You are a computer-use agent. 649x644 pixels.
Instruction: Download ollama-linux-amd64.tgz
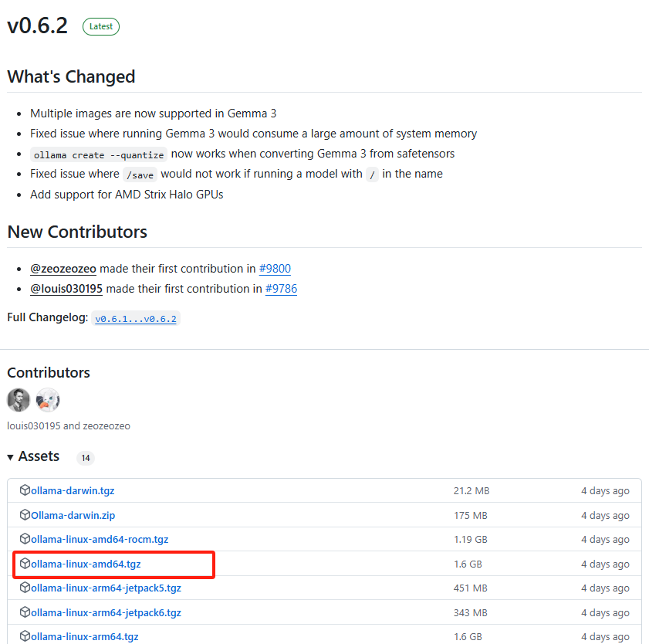(x=86, y=564)
